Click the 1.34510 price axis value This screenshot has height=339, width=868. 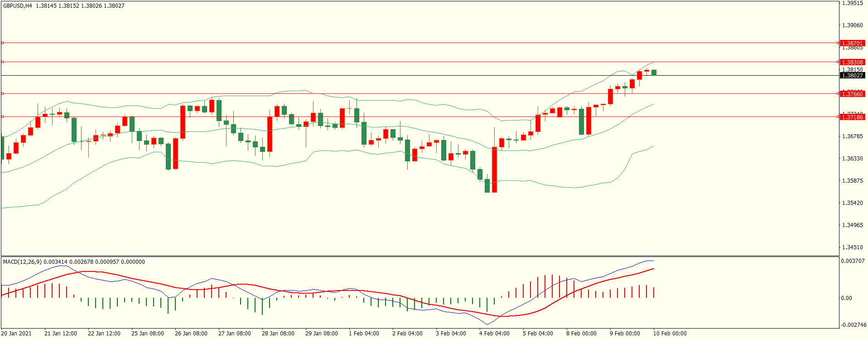[852, 247]
